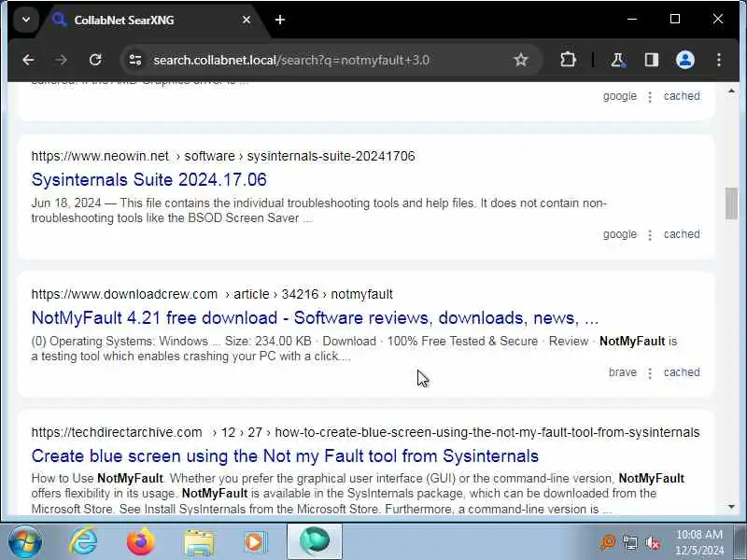Screen dimensions: 747x560
Task: Close the CollabNet SearXNG tab
Action: tap(247, 20)
